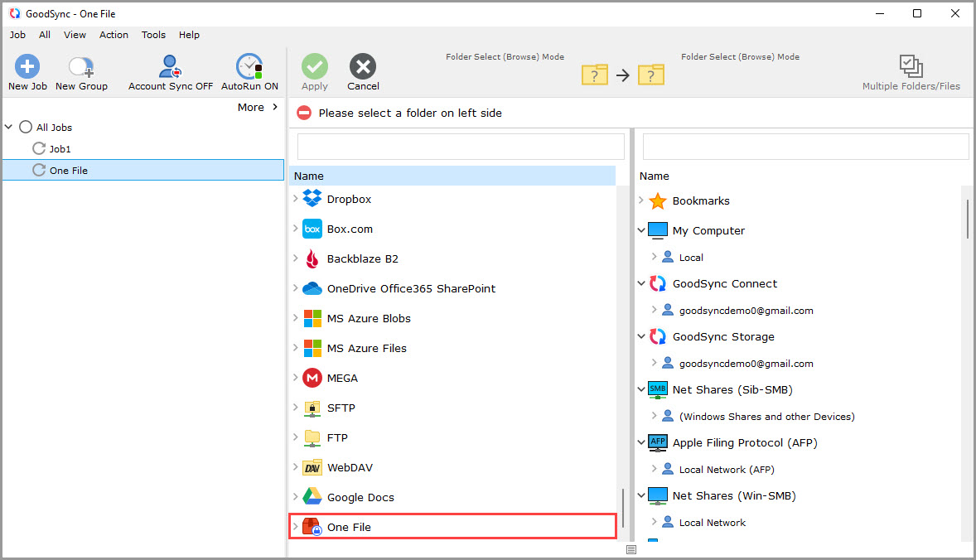Click the log icon at bottom divider
976x560 pixels.
click(x=631, y=549)
